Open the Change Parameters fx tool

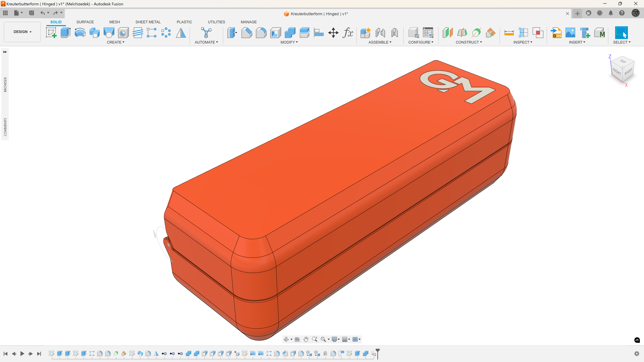coord(348,33)
